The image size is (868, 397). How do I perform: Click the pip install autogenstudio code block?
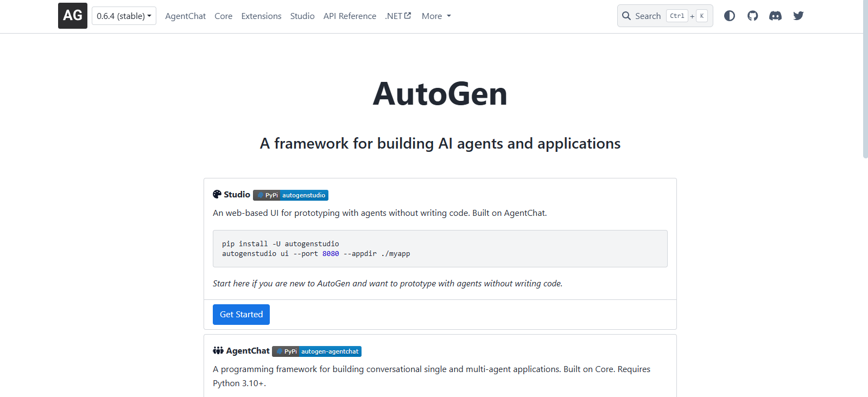click(440, 249)
